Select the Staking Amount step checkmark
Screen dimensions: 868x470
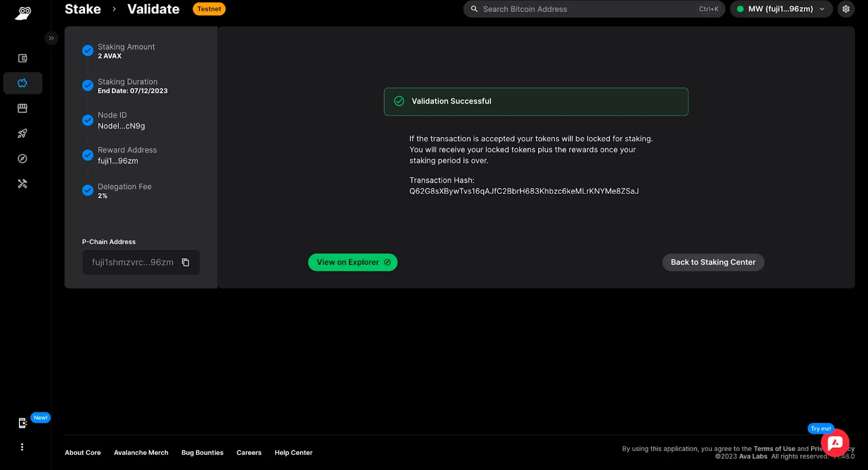pyautogui.click(x=87, y=50)
